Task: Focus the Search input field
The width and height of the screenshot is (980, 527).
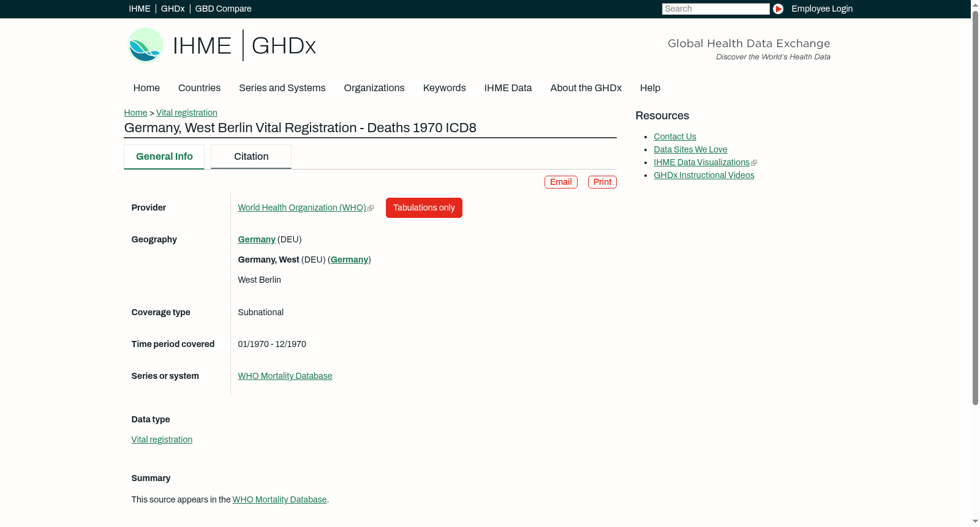Action: pos(715,9)
